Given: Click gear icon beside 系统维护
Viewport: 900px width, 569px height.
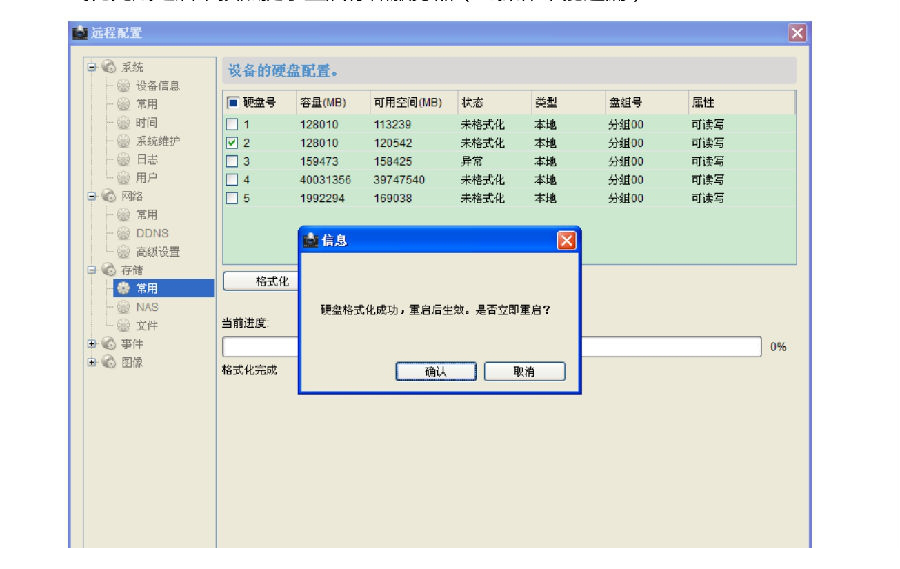Looking at the screenshot, I should [x=123, y=141].
